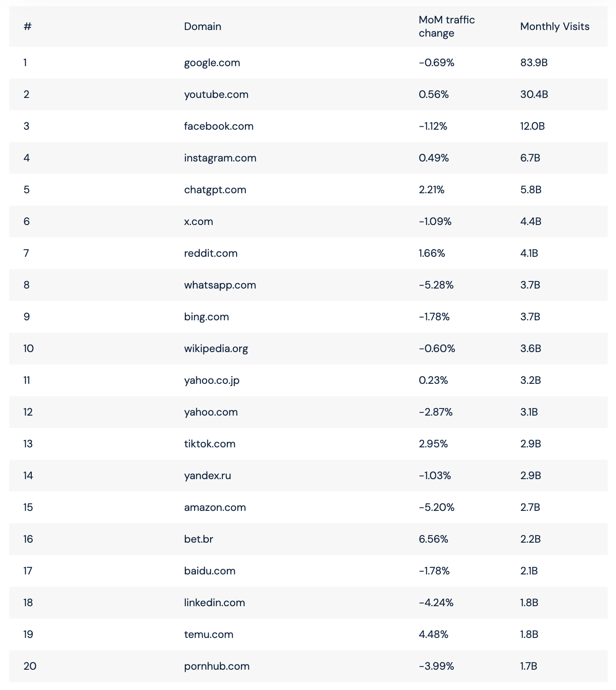Click bing.com in the rankings
The height and width of the screenshot is (690, 616).
[x=206, y=317]
